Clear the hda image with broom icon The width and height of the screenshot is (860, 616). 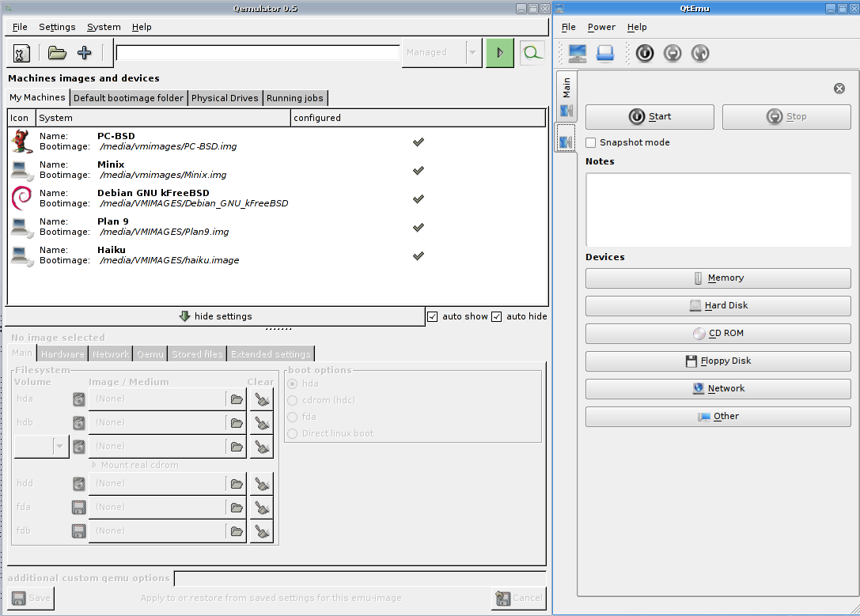pyautogui.click(x=262, y=399)
